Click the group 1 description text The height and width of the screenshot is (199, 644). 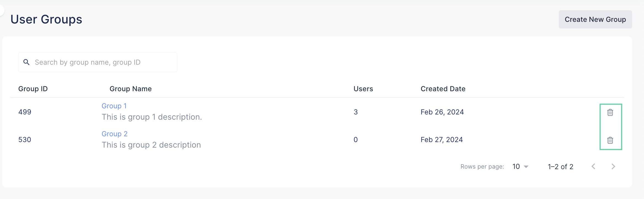point(152,117)
